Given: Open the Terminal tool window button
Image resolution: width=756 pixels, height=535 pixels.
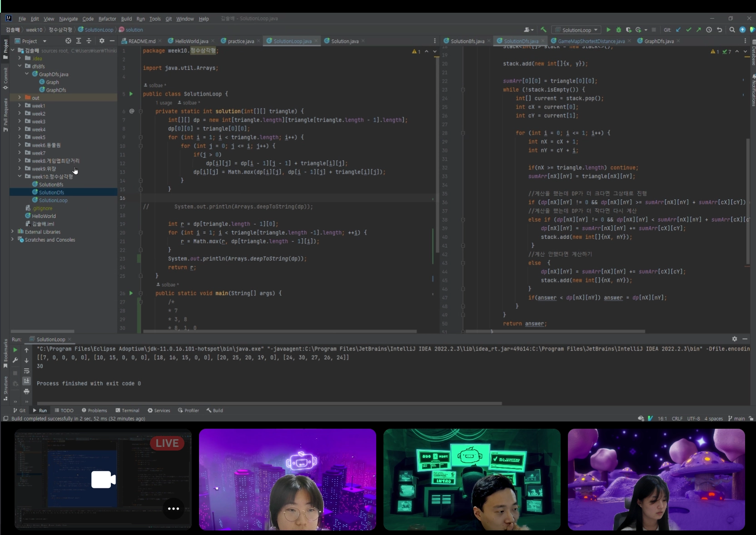Looking at the screenshot, I should coord(127,411).
